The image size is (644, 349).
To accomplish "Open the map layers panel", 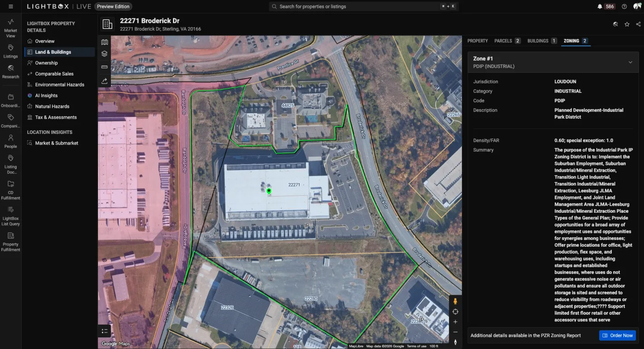I will pyautogui.click(x=104, y=54).
